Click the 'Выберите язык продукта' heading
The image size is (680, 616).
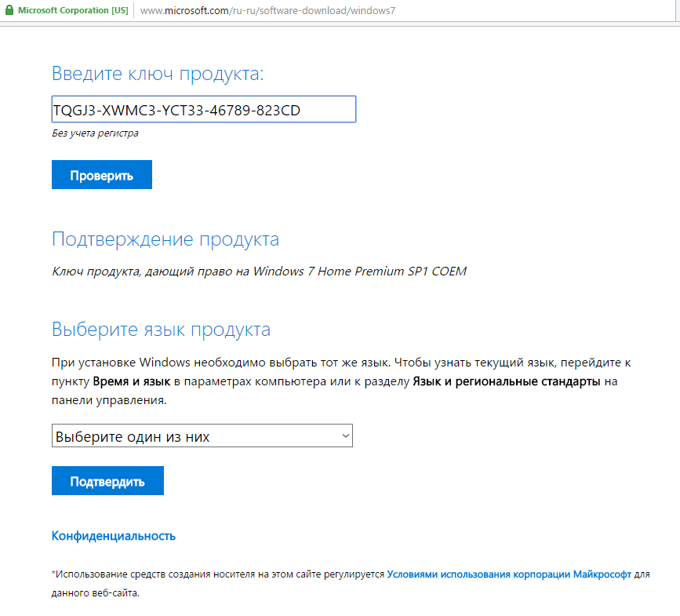161,329
